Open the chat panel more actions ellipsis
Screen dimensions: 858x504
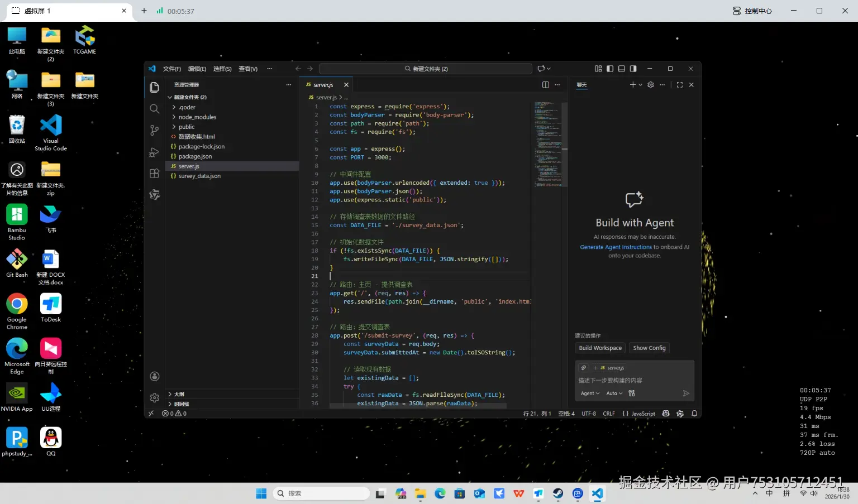662,85
